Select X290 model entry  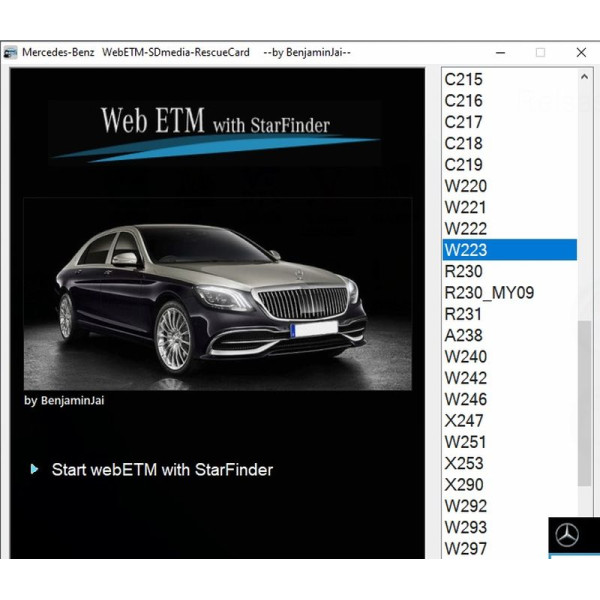(x=464, y=485)
